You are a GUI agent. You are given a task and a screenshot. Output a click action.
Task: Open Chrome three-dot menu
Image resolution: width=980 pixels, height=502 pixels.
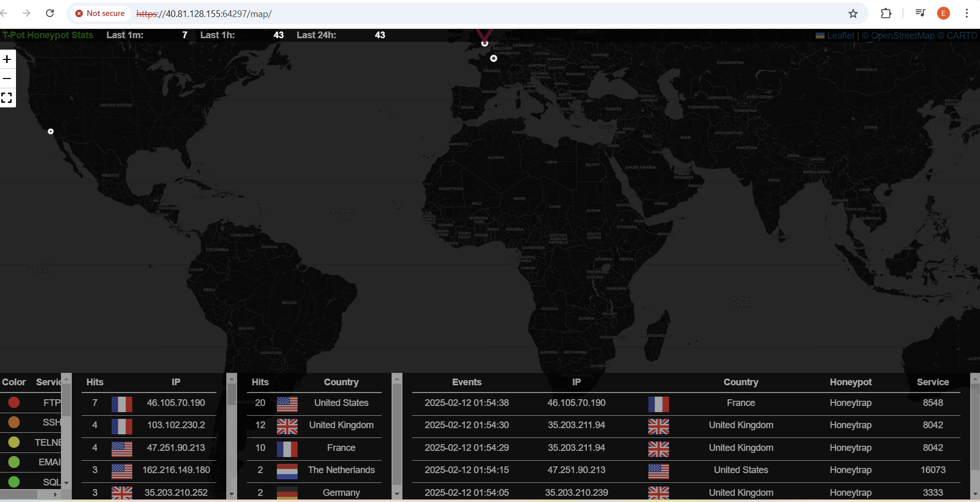(967, 13)
